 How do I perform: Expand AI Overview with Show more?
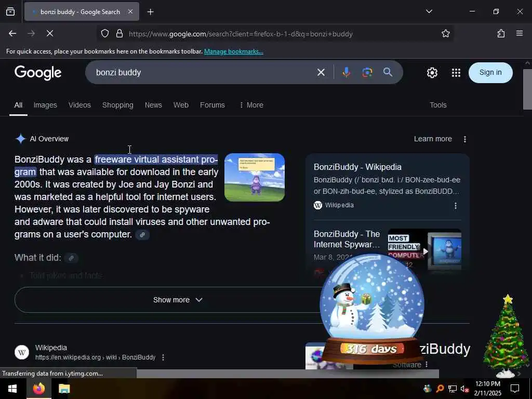coord(178,300)
